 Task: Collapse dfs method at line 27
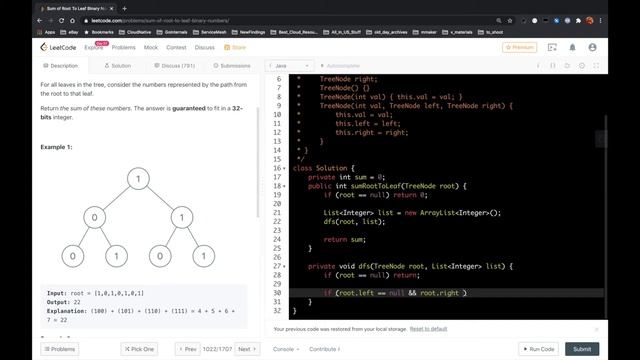(x=284, y=266)
